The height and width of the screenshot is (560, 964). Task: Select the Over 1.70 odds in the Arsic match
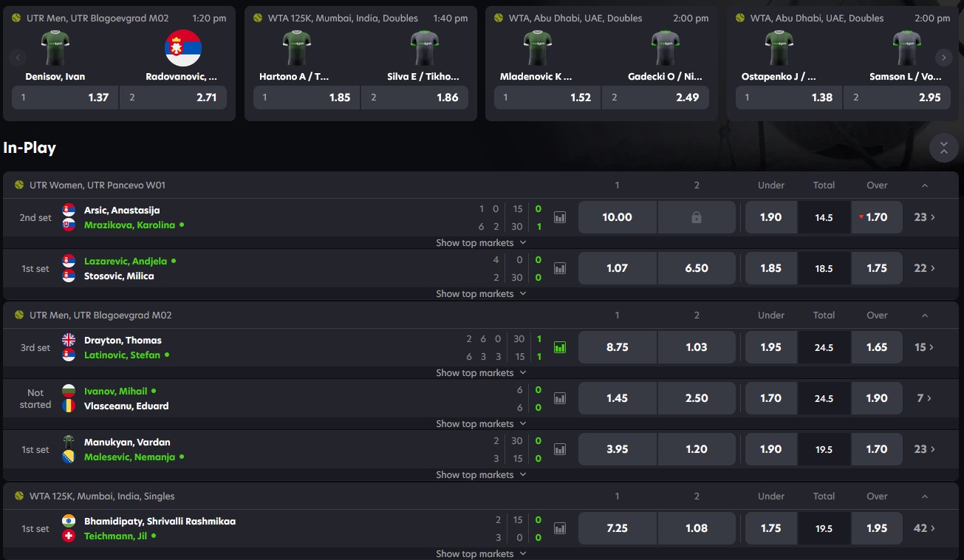coord(877,216)
